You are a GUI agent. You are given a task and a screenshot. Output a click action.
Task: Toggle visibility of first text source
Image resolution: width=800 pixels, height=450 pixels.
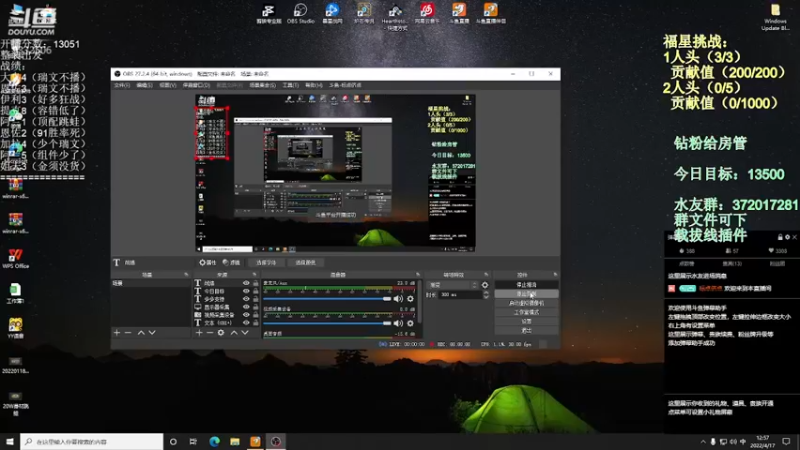click(246, 283)
